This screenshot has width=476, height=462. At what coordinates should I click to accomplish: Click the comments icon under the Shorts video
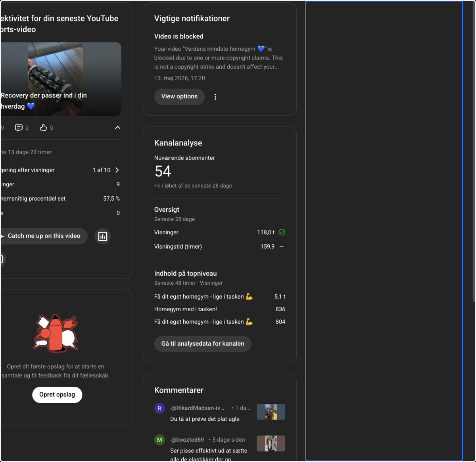click(x=19, y=128)
